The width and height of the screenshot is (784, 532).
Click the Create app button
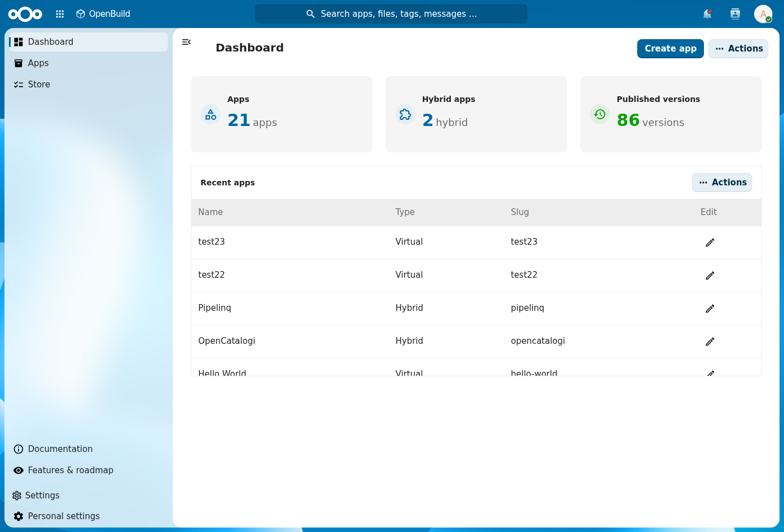coord(670,49)
